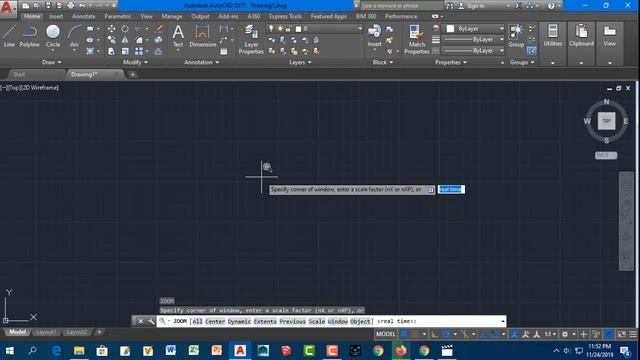Click the Undo arrow in quick access toolbar
The image size is (640, 360).
point(82,6)
